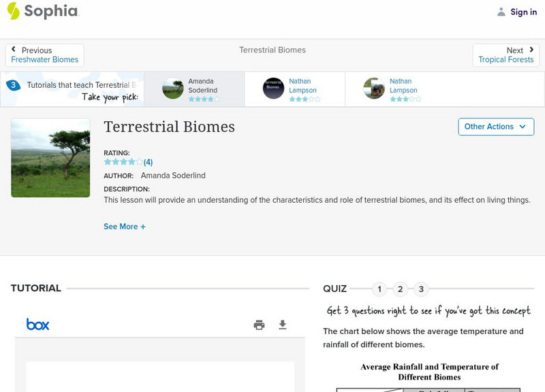Click the Box logo
545x392 pixels.
pyautogui.click(x=38, y=325)
